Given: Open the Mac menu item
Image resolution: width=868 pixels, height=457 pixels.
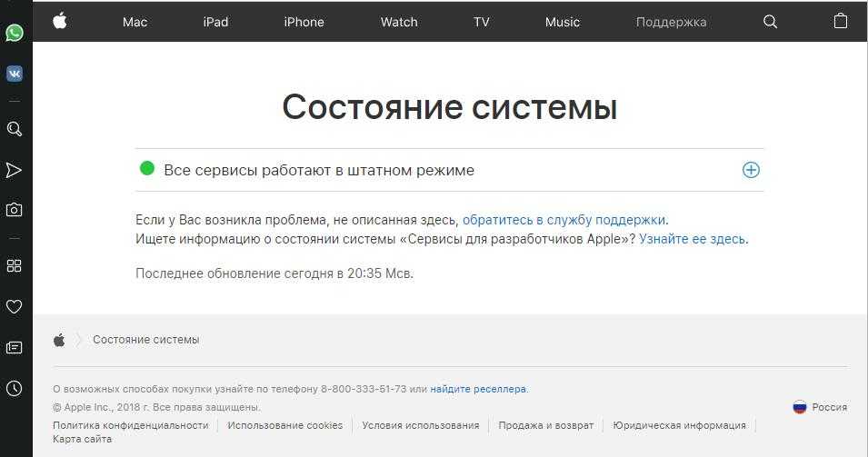Looking at the screenshot, I should (135, 22).
